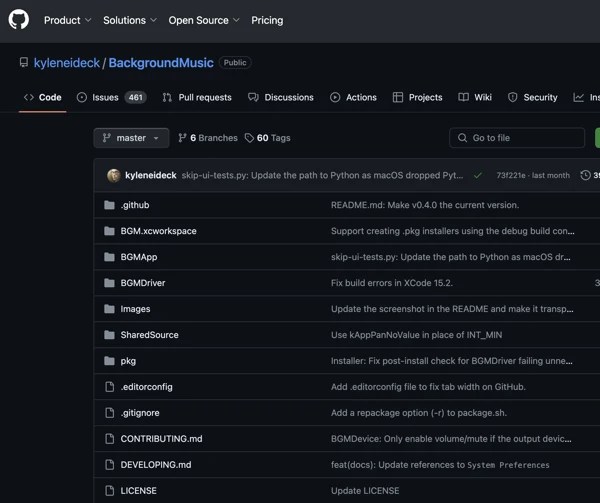Expand the Product menu
The image size is (600, 503).
click(x=67, y=20)
